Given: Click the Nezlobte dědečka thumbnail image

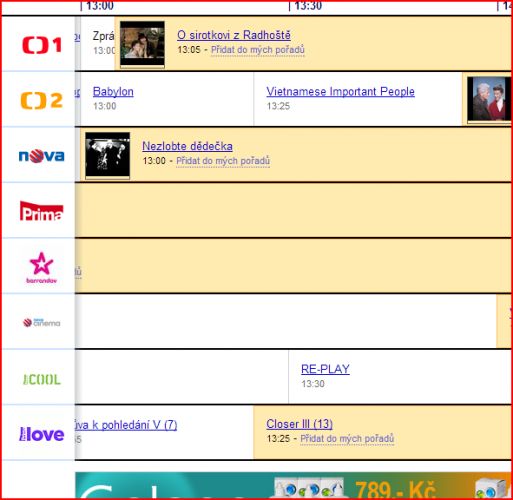Looking at the screenshot, I should [108, 155].
